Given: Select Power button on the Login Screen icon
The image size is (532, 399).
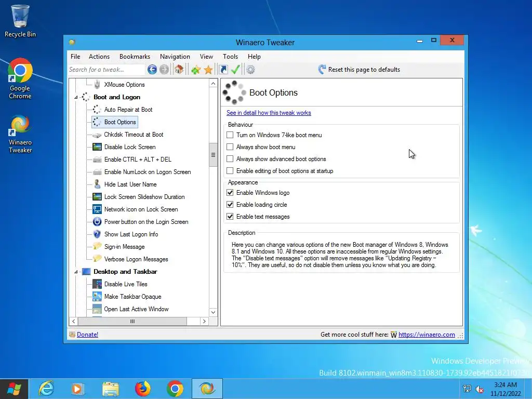Looking at the screenshot, I should 97,221.
